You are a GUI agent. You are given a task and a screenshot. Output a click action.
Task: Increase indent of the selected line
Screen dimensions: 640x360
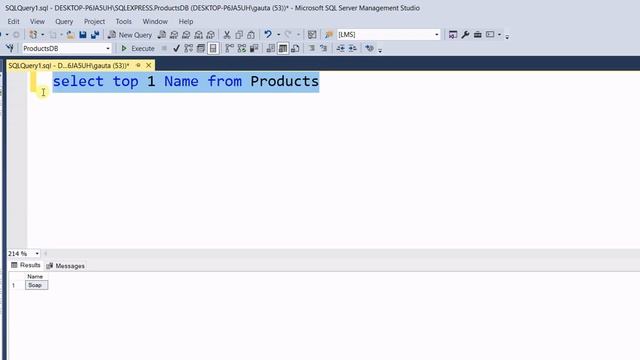(x=353, y=48)
